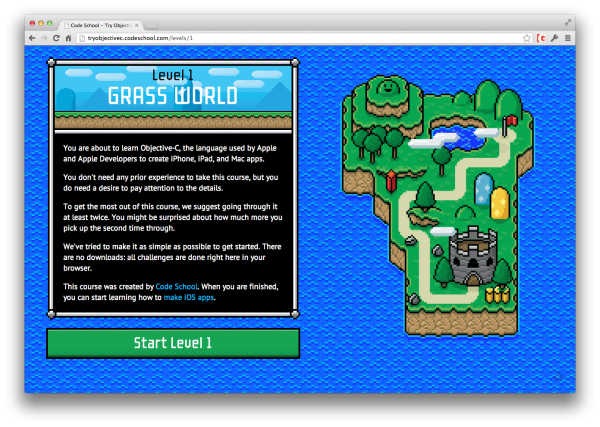This screenshot has height=427, width=600.
Task: Click the gold coins near the castle
Action: (x=497, y=295)
